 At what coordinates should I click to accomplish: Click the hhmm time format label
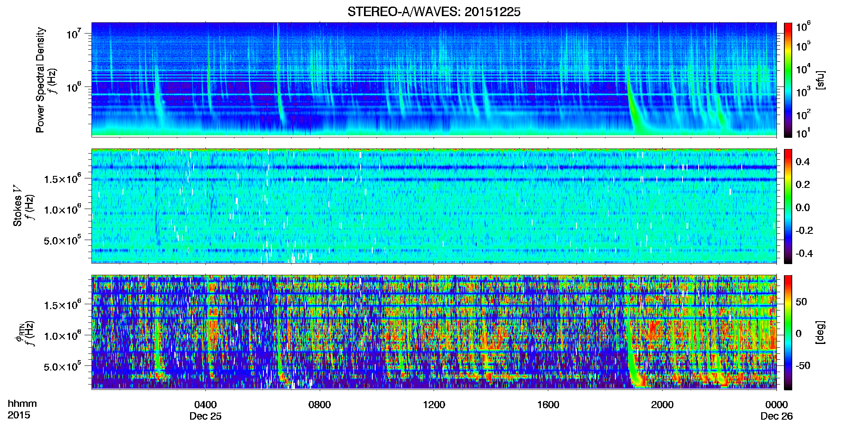tap(22, 404)
